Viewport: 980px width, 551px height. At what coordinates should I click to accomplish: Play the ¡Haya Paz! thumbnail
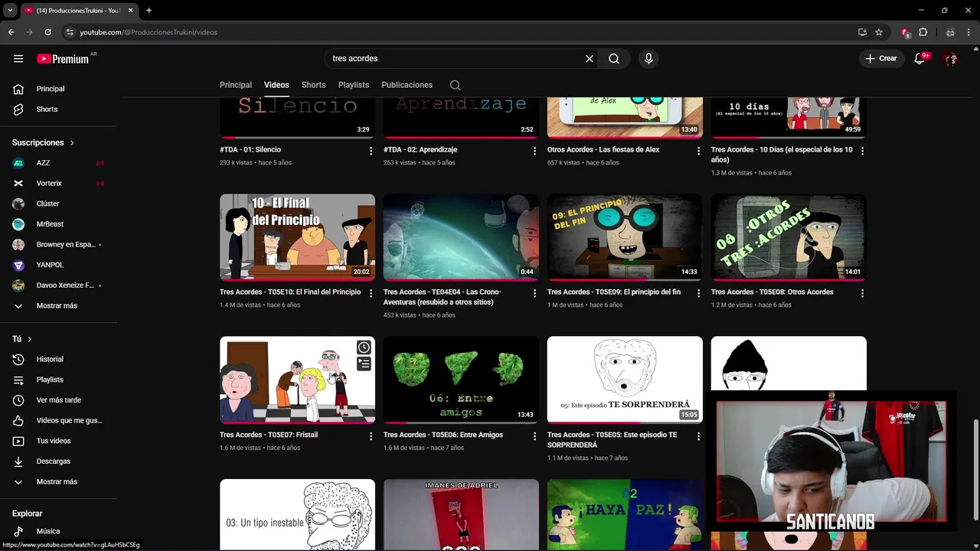point(625,514)
